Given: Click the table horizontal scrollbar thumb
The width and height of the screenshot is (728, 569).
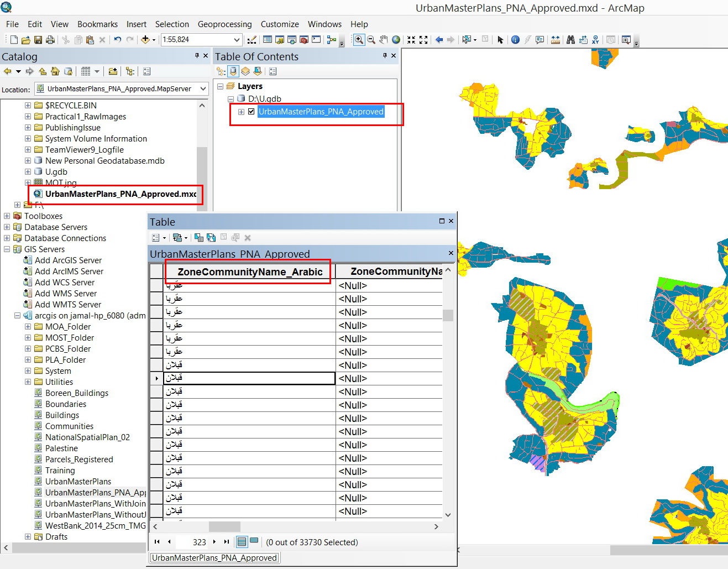Looking at the screenshot, I should (224, 526).
